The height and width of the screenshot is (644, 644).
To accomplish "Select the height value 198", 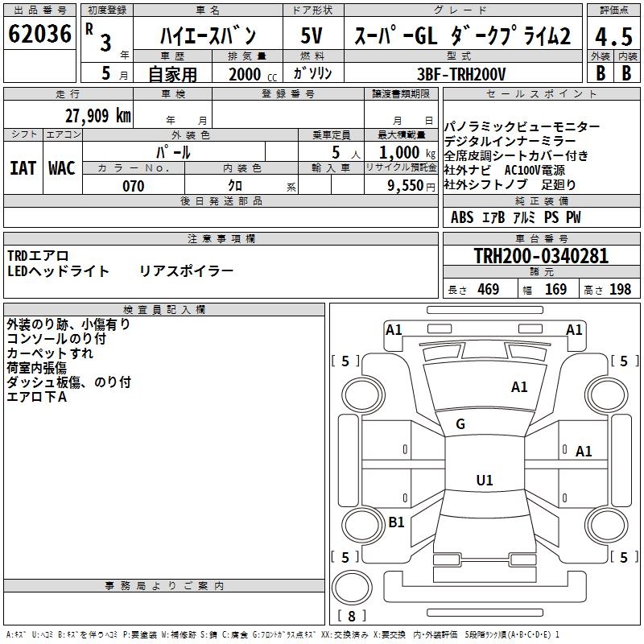I will 620,289.
